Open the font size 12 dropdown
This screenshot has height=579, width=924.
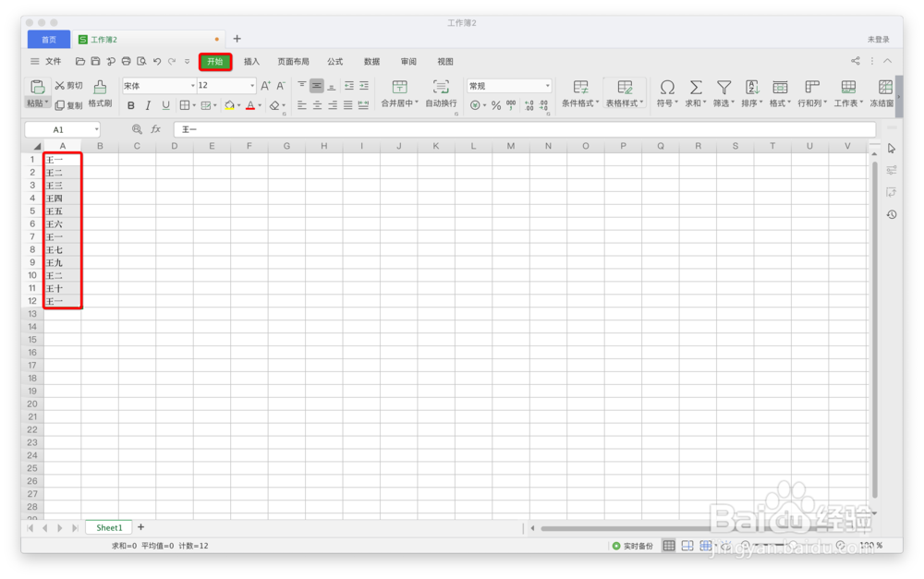(252, 86)
